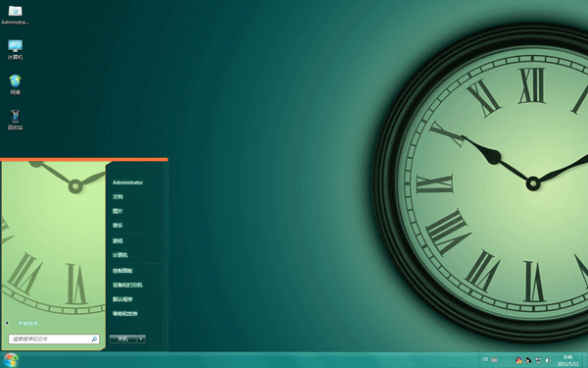The height and width of the screenshot is (368, 588).
Task: Click the CH language indicator in taskbar
Action: click(485, 360)
